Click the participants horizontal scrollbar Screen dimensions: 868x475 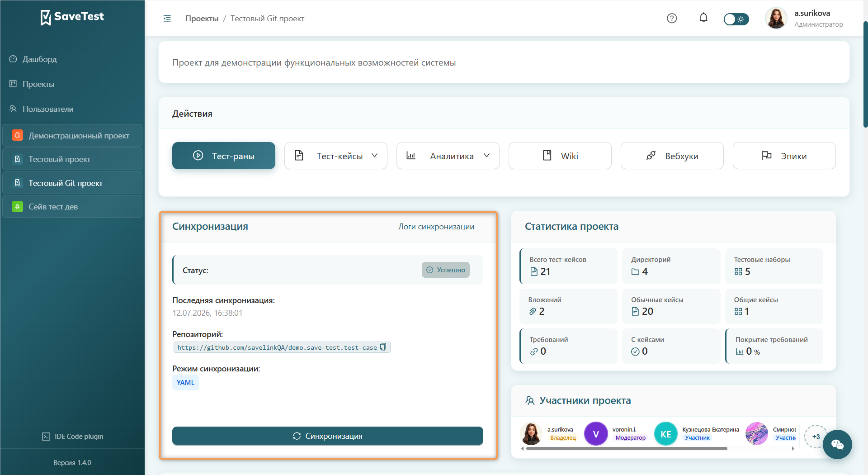coord(627,449)
